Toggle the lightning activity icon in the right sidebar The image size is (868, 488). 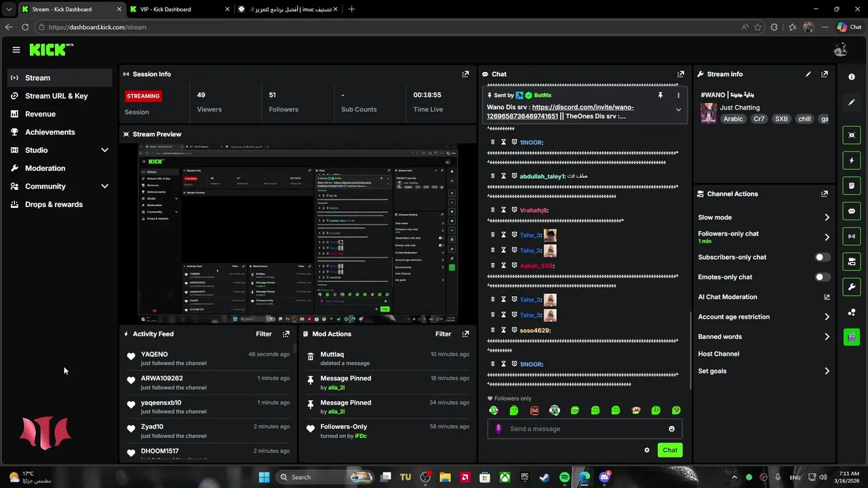click(852, 161)
